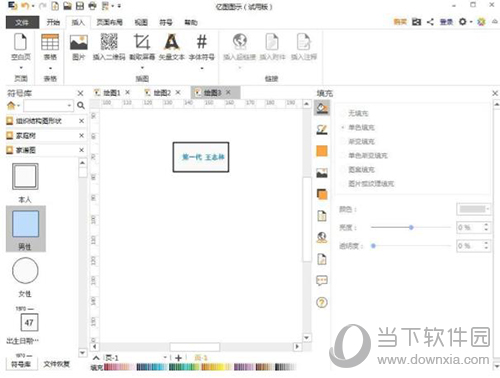
Task: Open the 颜色 color dropdown
Action: [473, 209]
